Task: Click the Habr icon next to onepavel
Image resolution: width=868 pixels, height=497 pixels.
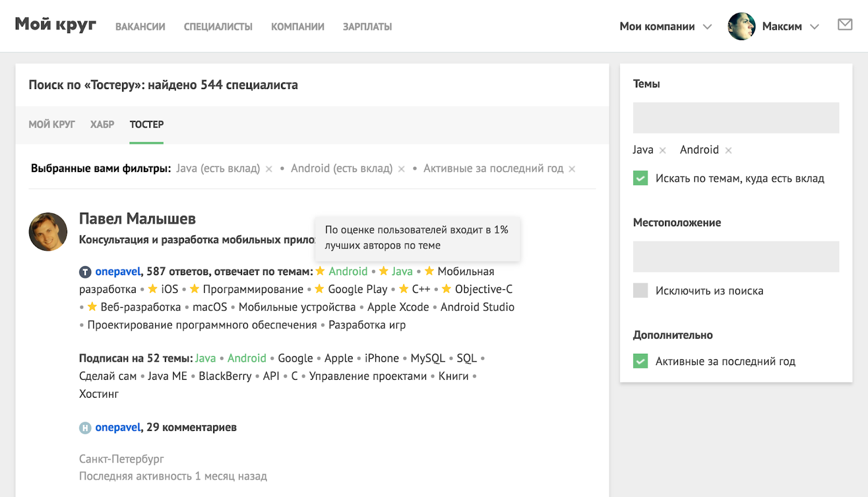Action: pyautogui.click(x=85, y=428)
